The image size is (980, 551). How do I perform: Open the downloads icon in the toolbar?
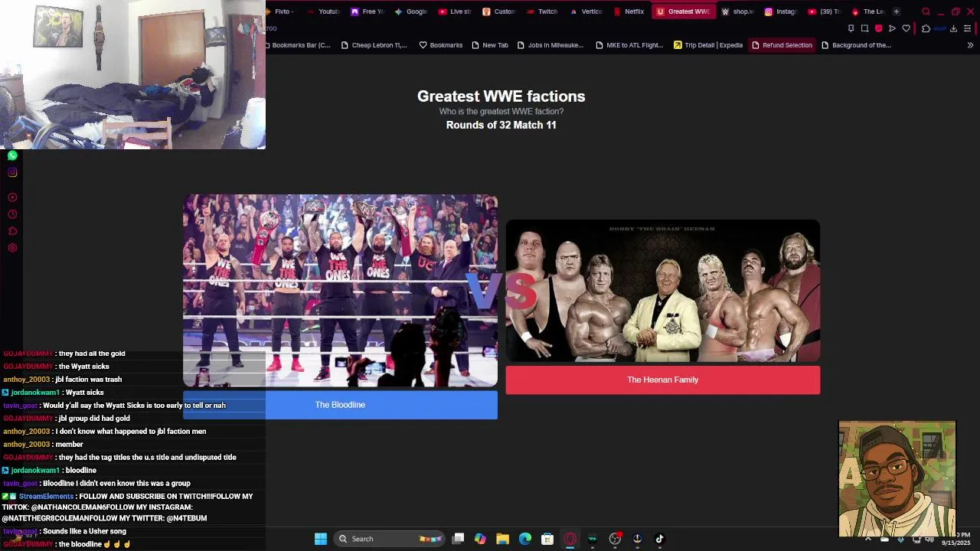point(953,28)
